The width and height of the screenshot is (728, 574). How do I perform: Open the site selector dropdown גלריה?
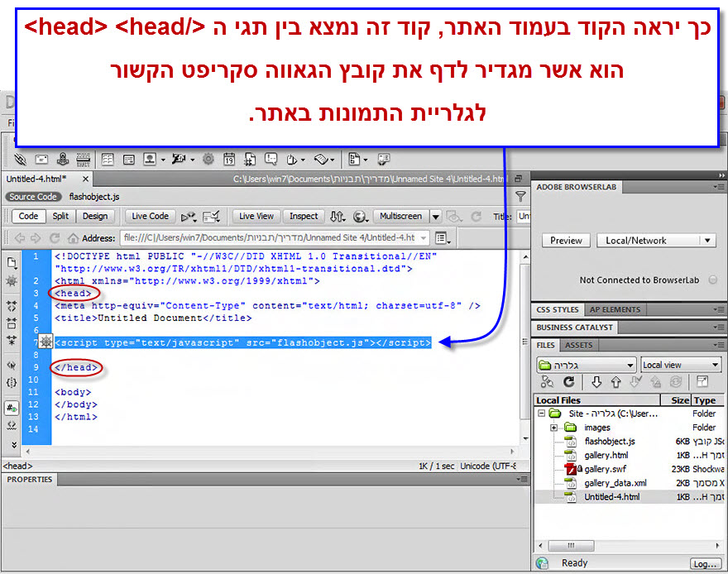[x=586, y=366]
